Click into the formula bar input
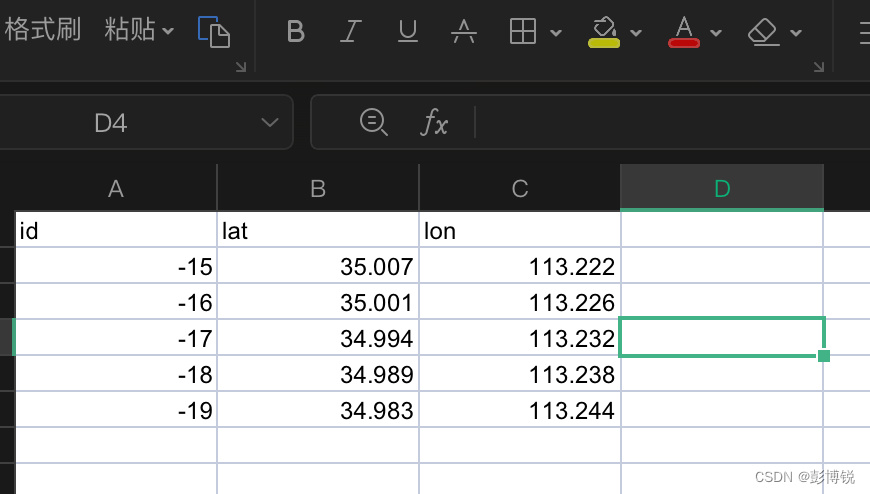870x494 pixels. pyautogui.click(x=671, y=122)
